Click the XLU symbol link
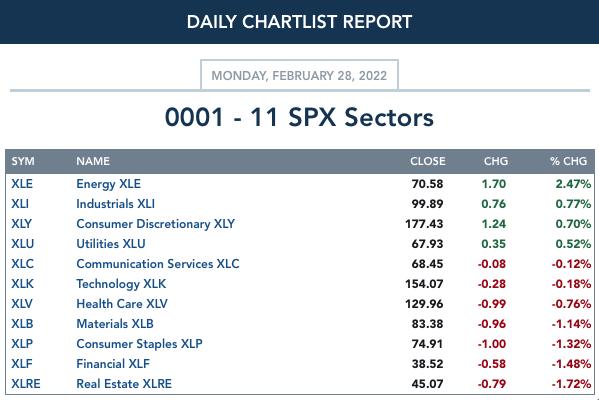Screen dimensions: 599x400 point(23,244)
